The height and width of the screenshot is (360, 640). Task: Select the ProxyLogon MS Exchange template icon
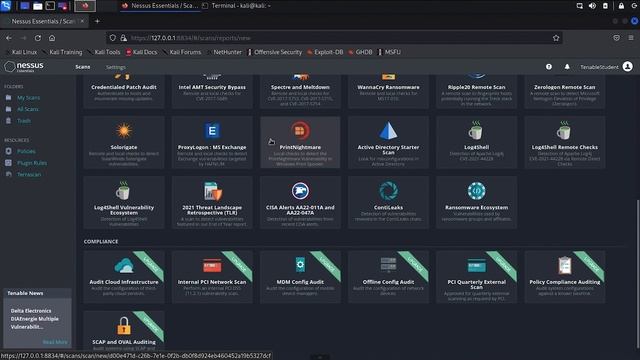[212, 131]
